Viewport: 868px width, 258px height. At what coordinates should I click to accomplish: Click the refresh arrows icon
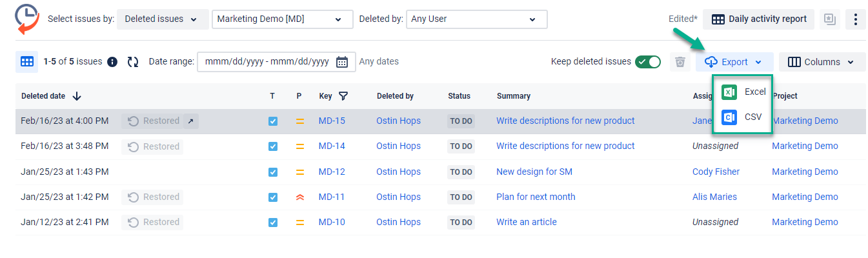[x=133, y=62]
